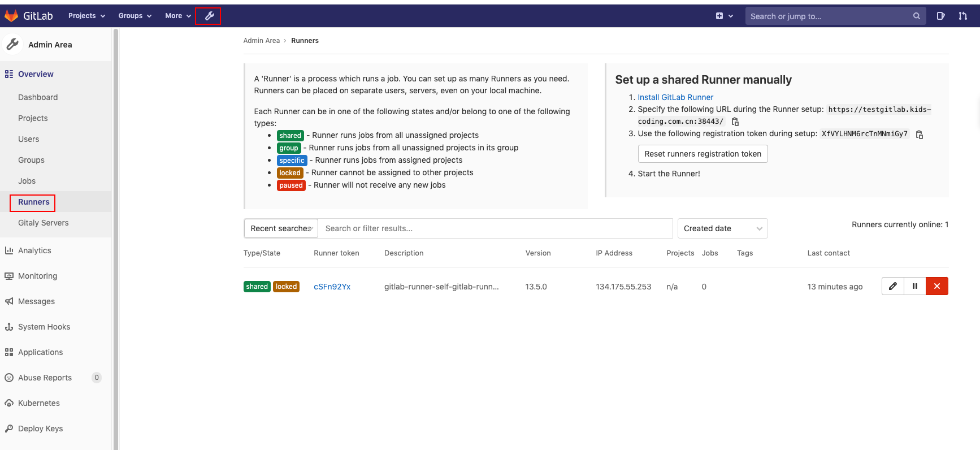The width and height of the screenshot is (980, 450).
Task: Click the Runners breadcrumb
Action: click(305, 41)
